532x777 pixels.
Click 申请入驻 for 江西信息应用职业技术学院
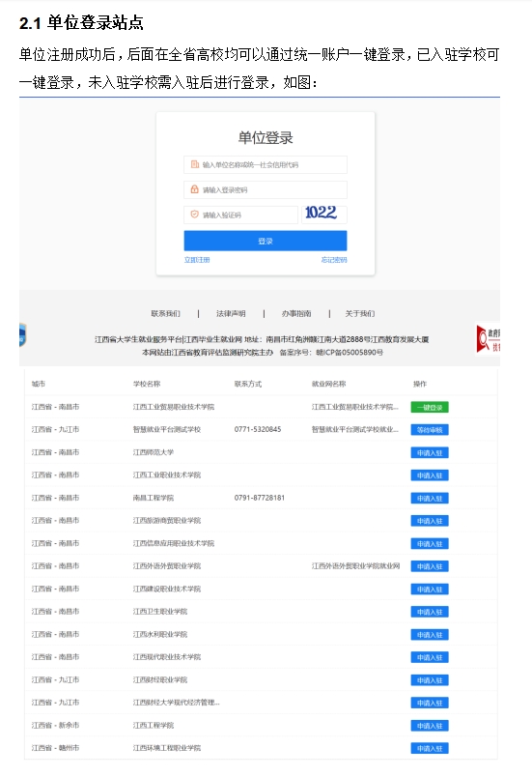(x=430, y=544)
